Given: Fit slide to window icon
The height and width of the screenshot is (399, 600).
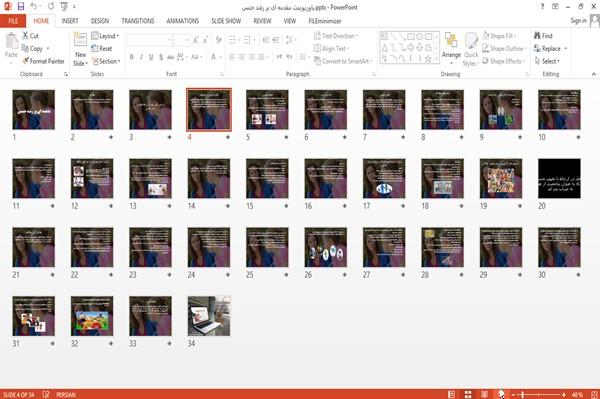Looking at the screenshot, I should [x=594, y=394].
